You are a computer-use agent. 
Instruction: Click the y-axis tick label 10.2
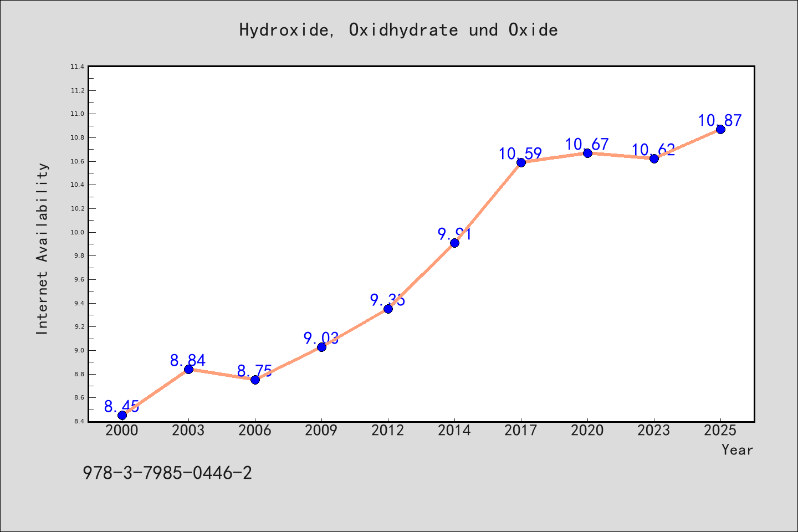coord(77,209)
